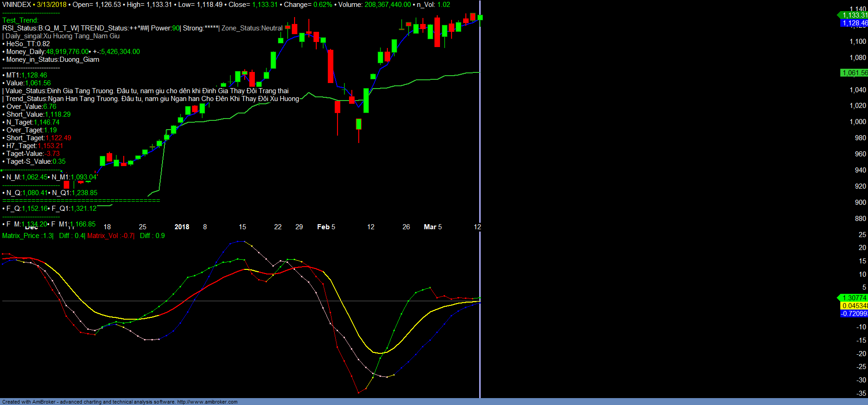Viewport: 868px width, 405px height.
Task: Click the red Matrix_Vol label
Action: tap(110, 236)
